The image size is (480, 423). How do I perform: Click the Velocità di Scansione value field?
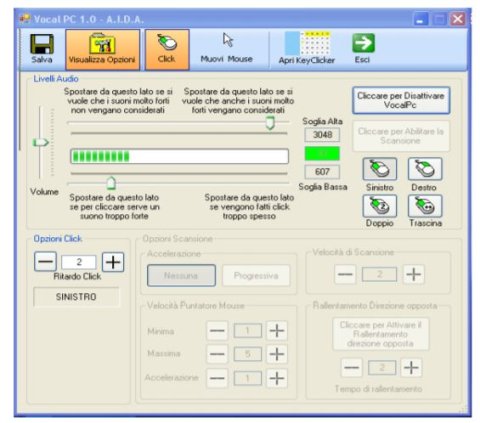(379, 275)
